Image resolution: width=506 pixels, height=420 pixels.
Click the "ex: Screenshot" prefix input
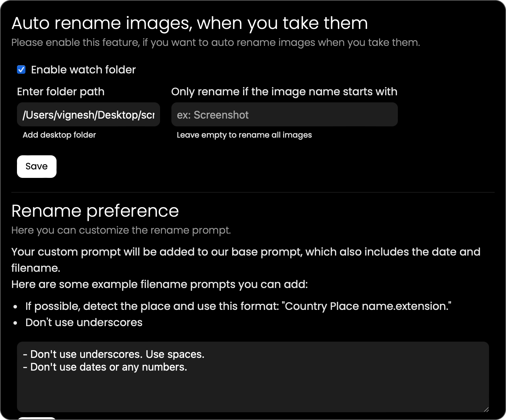click(284, 115)
